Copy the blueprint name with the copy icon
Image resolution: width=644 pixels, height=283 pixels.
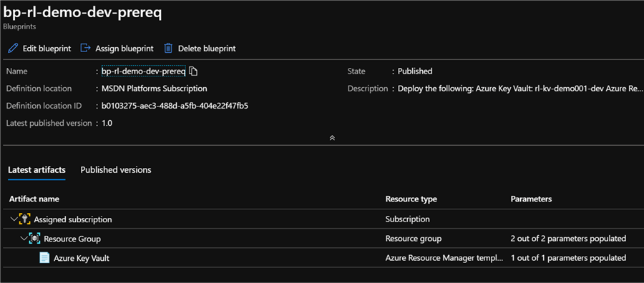click(193, 71)
